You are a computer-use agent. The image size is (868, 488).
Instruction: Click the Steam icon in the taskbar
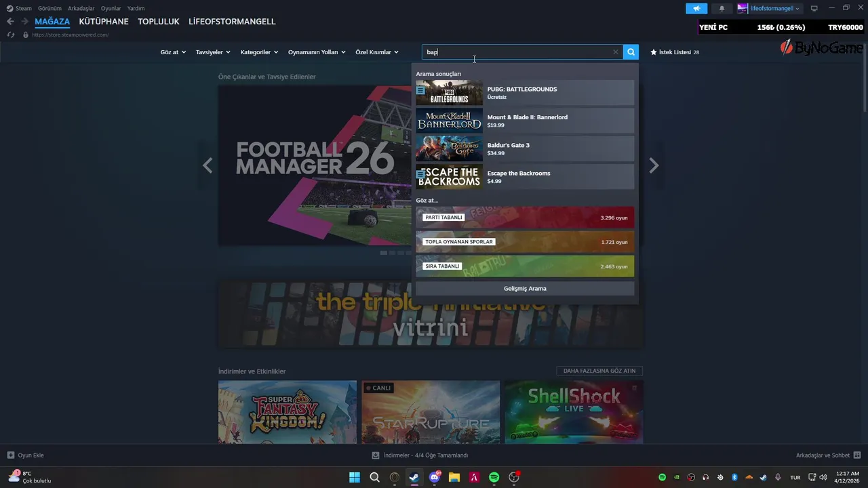(414, 477)
